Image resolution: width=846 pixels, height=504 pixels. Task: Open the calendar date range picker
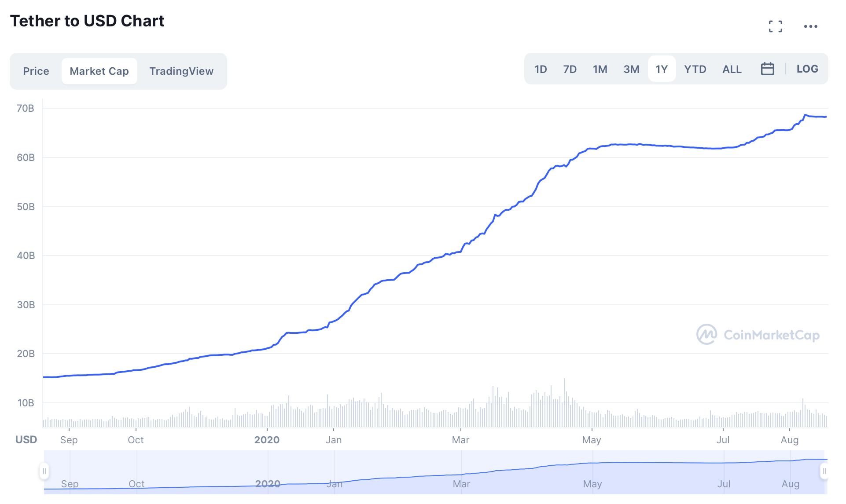[x=767, y=69]
